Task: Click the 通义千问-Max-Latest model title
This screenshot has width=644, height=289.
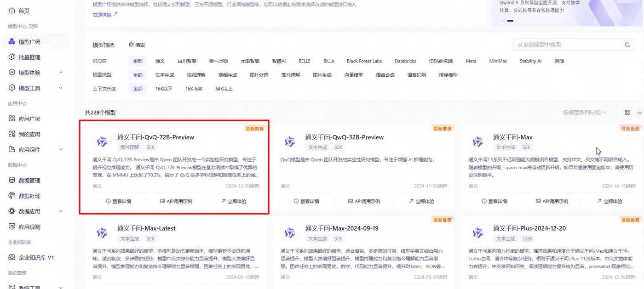Action: click(x=146, y=228)
